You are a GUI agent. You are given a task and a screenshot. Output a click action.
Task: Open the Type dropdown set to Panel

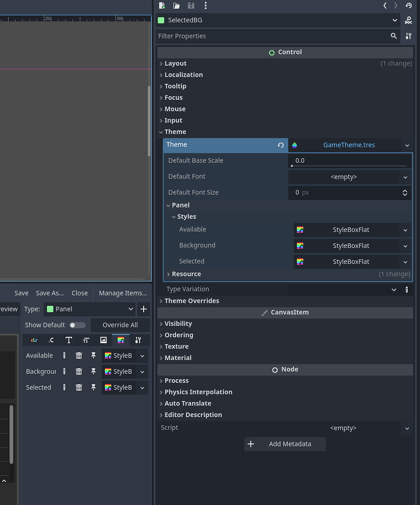point(89,309)
